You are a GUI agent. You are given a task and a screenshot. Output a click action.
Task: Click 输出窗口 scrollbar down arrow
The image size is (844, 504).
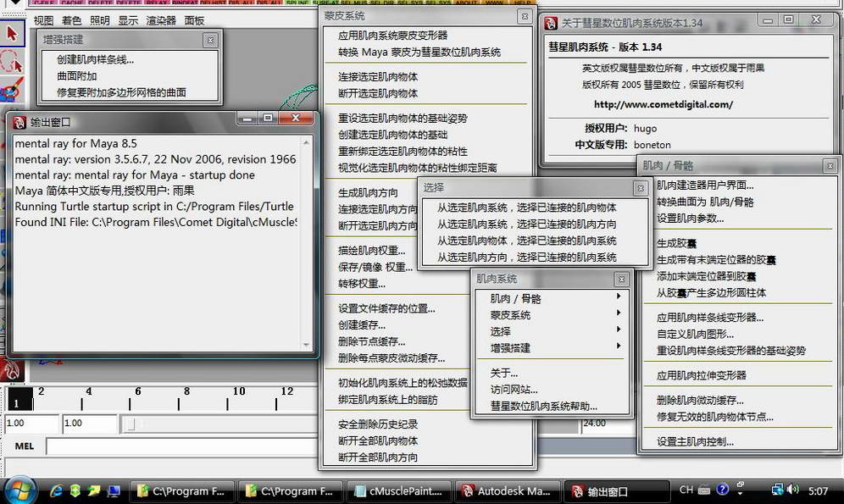tap(306, 344)
